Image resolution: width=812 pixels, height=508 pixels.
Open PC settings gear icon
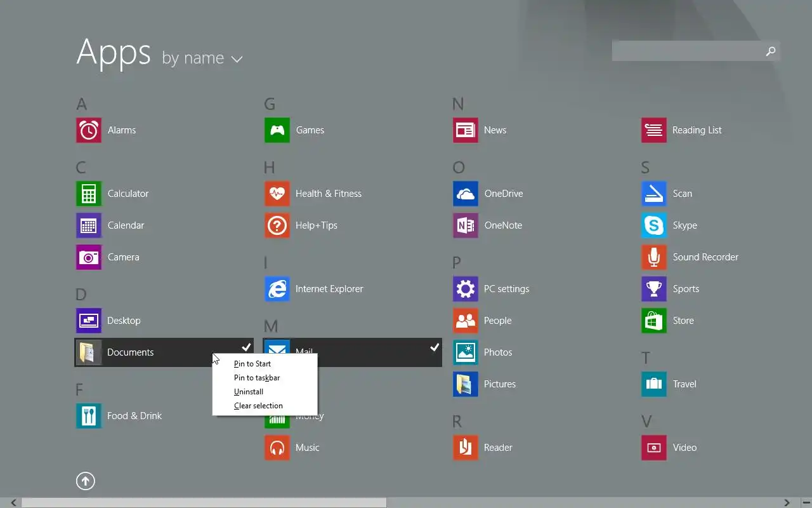466,289
